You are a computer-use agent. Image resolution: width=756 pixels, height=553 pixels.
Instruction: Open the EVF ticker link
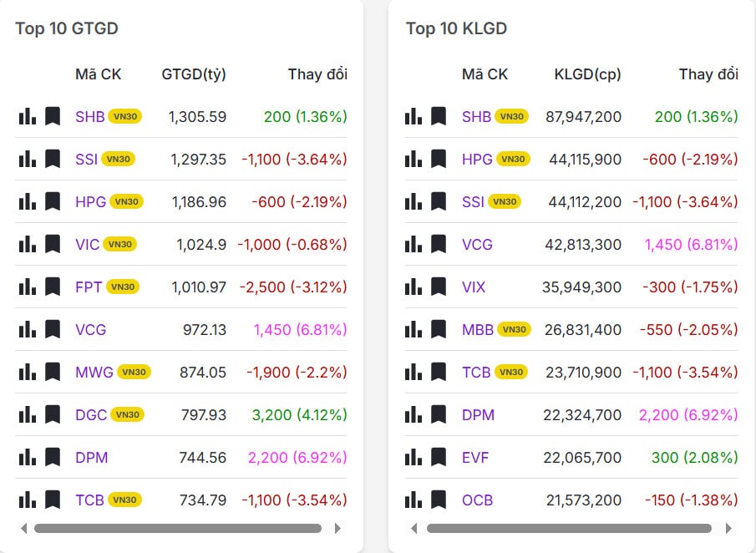pyautogui.click(x=475, y=457)
